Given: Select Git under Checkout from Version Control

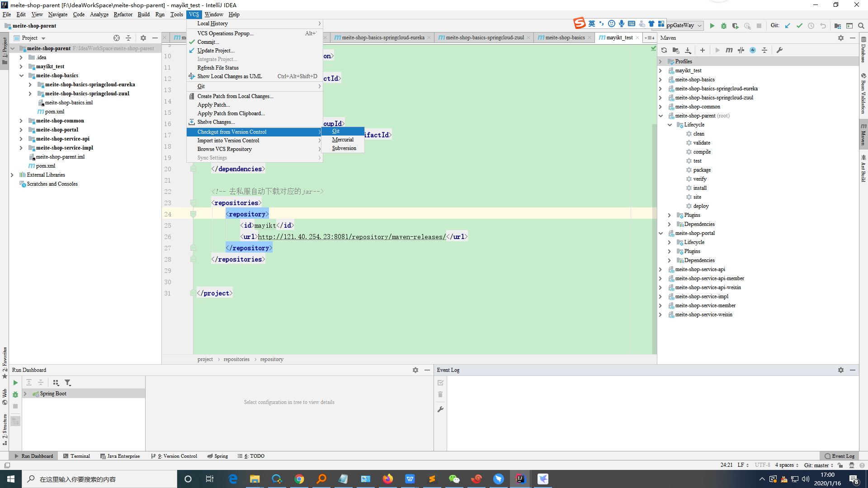Looking at the screenshot, I should [343, 131].
